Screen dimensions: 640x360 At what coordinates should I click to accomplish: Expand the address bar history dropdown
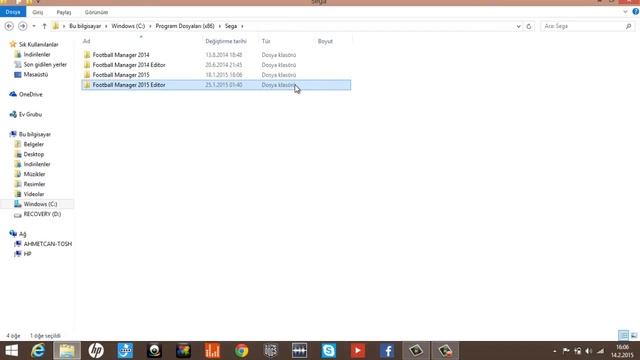pos(518,26)
